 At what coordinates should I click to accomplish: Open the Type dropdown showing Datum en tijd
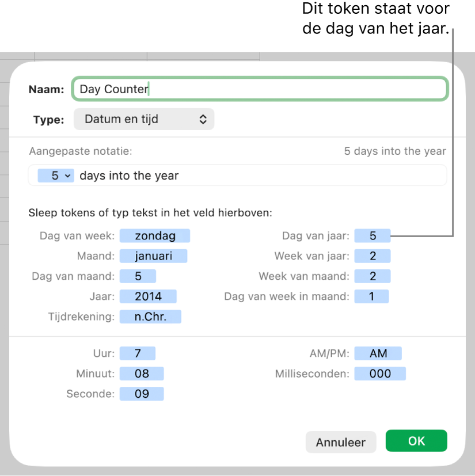coord(144,119)
